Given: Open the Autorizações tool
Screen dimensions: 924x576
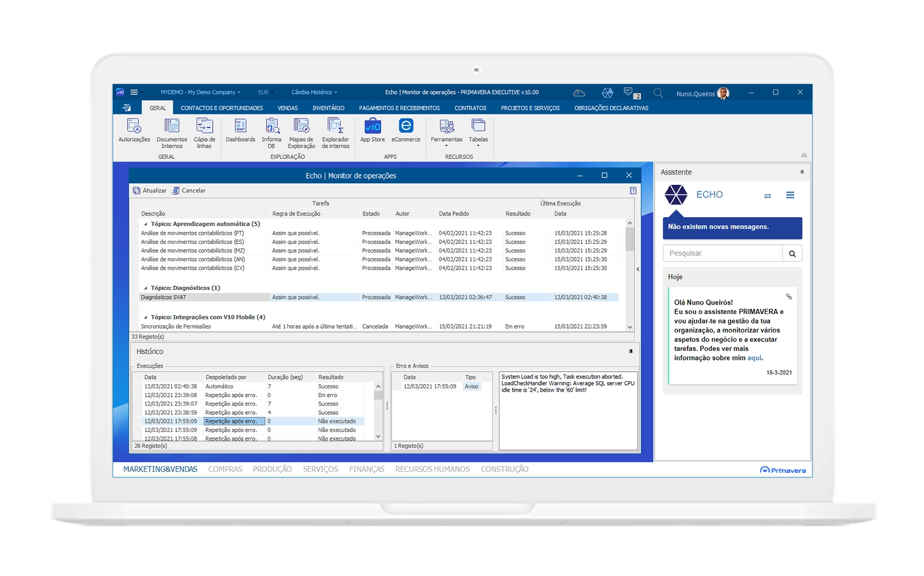Looking at the screenshot, I should click(134, 130).
